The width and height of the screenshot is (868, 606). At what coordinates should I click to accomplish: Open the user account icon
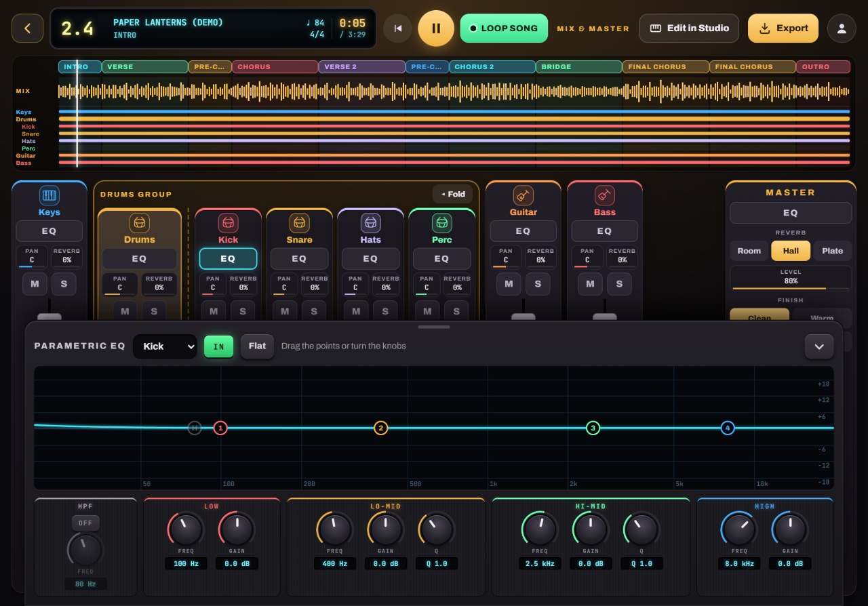(842, 28)
